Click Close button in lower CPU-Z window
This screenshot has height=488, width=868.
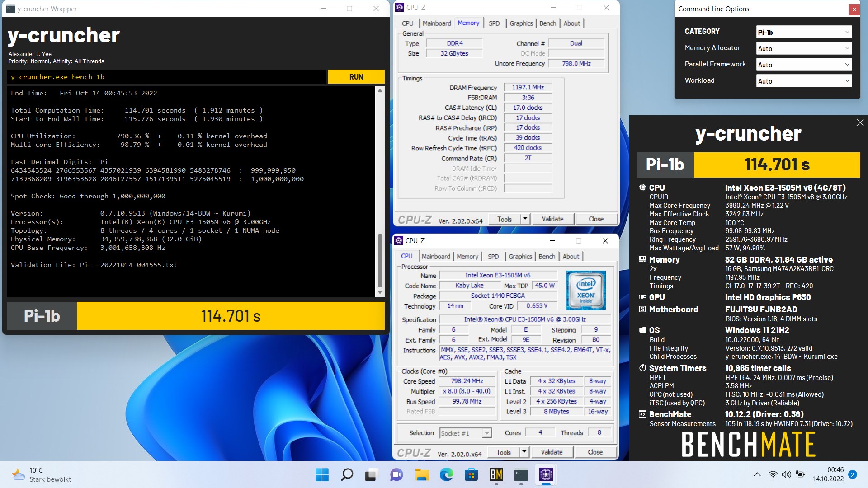(595, 452)
